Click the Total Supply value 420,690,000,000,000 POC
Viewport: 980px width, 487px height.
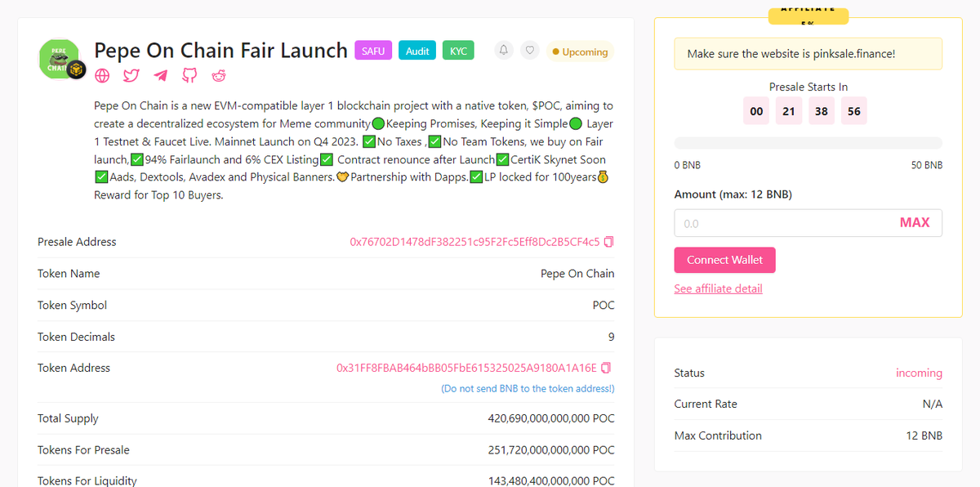[x=551, y=418]
